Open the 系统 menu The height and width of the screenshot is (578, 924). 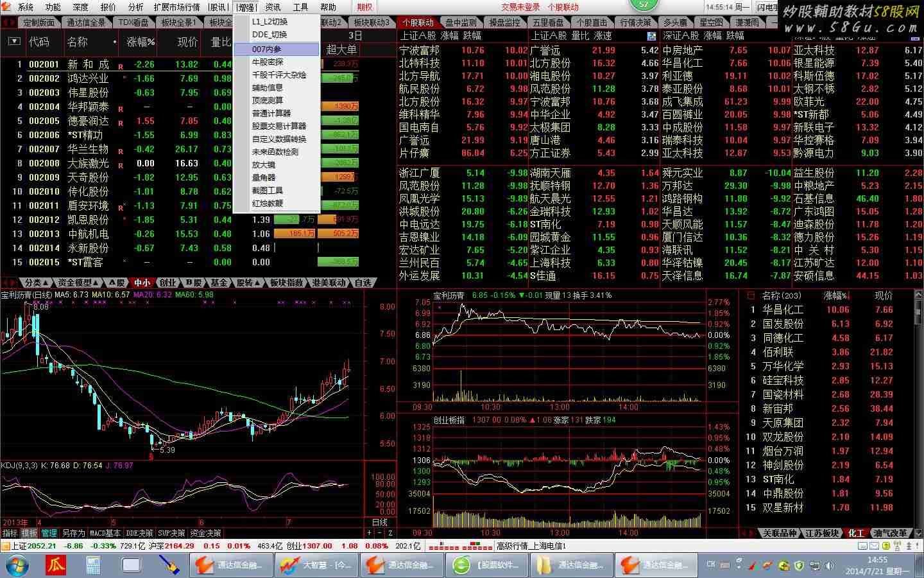click(25, 7)
